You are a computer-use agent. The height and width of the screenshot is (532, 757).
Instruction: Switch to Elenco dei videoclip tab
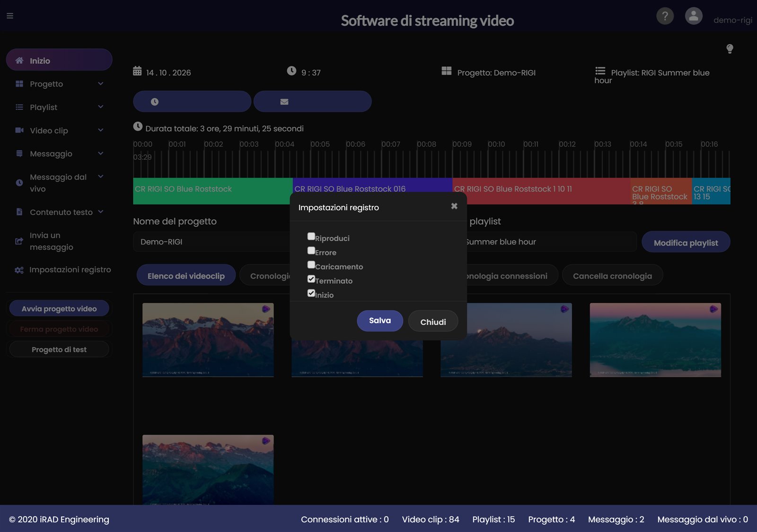[x=186, y=276]
